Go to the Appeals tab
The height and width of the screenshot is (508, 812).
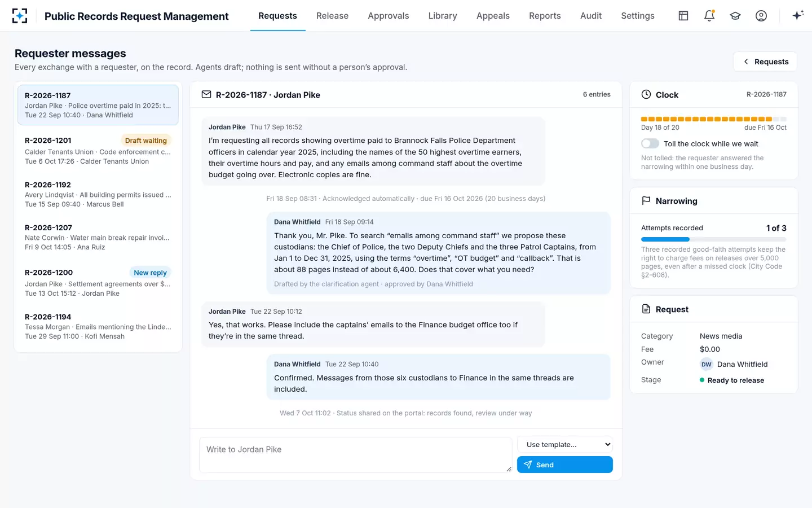(x=493, y=16)
